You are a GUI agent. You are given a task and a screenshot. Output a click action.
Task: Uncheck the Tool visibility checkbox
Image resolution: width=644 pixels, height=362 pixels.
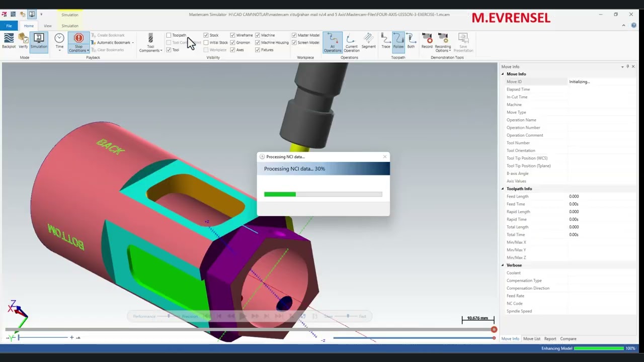[x=169, y=50]
